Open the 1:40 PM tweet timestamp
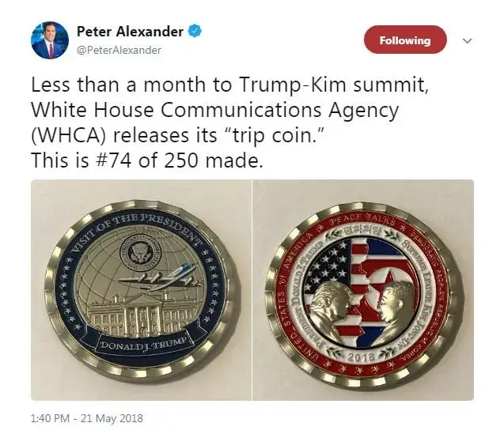 50,418
